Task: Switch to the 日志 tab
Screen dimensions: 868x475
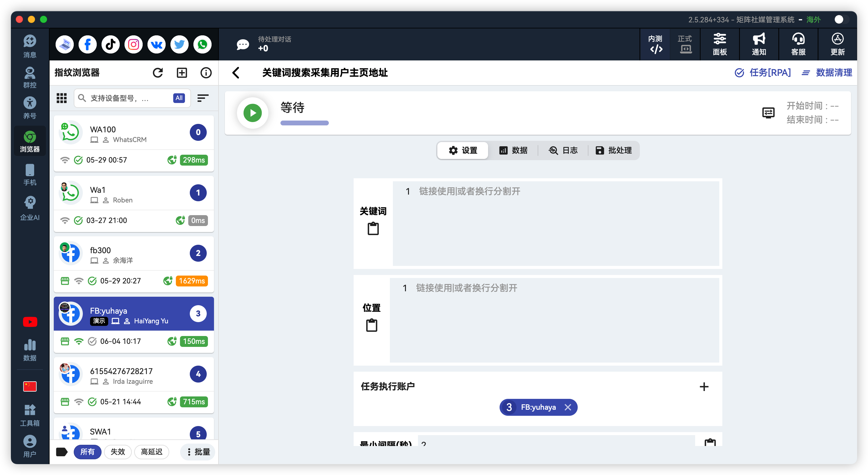Action: [563, 150]
